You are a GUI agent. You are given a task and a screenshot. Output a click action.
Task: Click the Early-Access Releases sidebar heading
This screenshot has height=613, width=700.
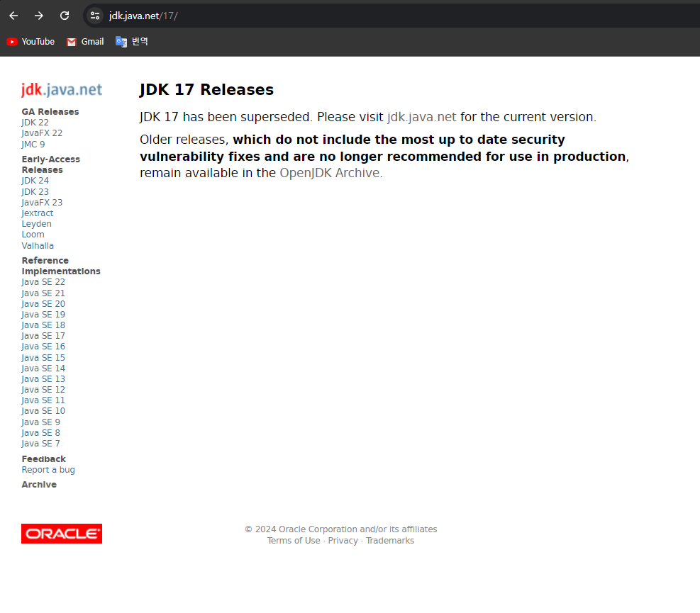(x=51, y=164)
